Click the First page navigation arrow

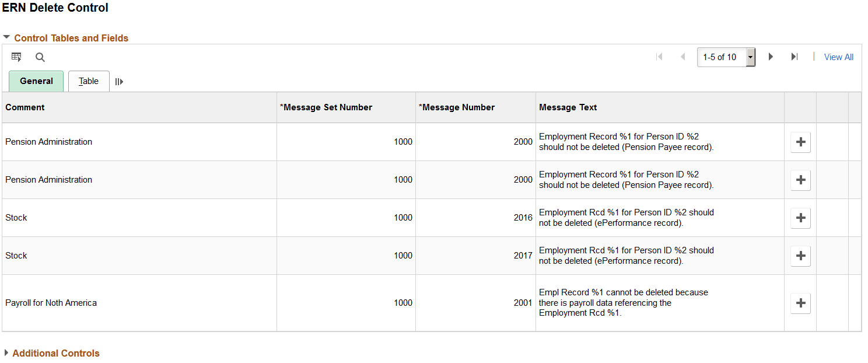click(659, 57)
